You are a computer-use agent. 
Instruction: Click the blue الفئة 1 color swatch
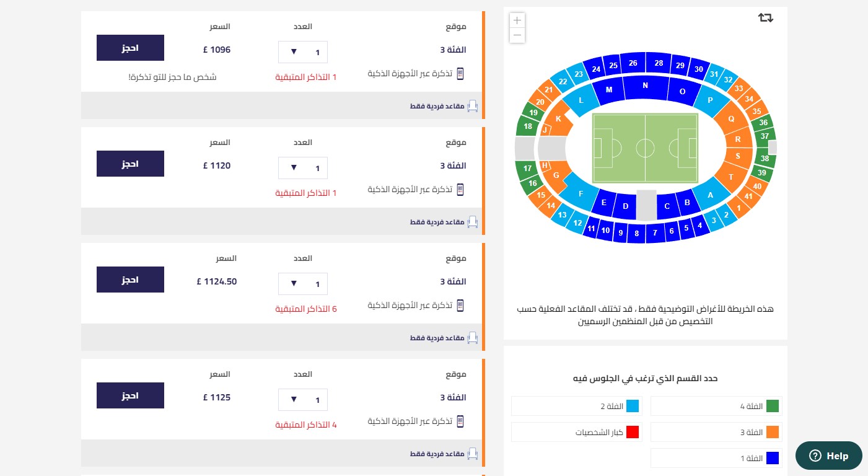tap(773, 458)
